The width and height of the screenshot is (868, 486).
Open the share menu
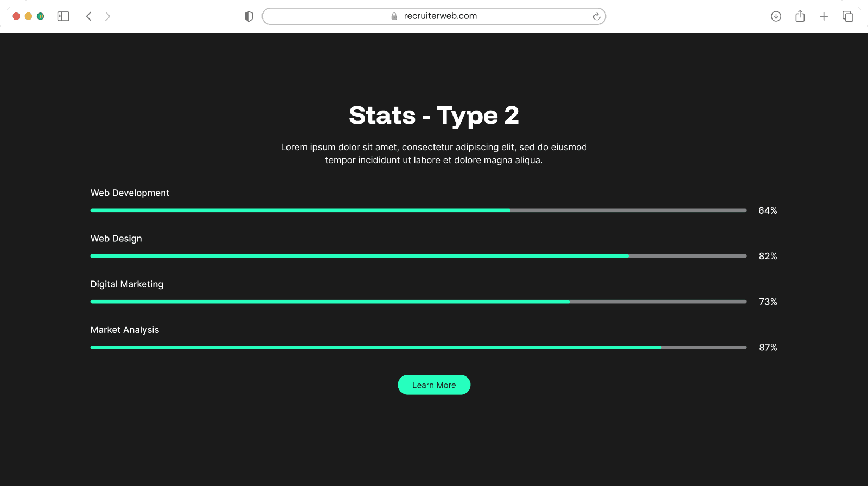point(800,16)
